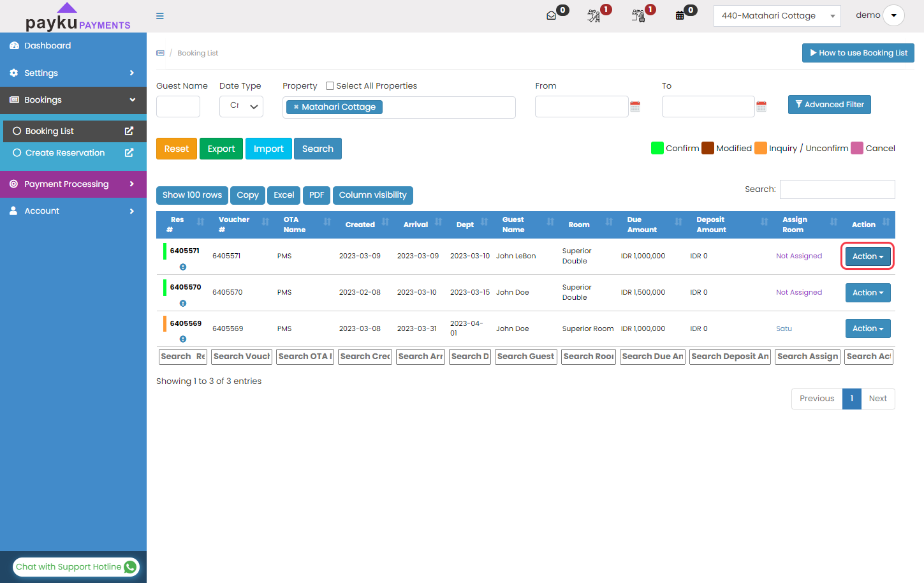
Task: Click info icon under reservation 6405569
Action: (183, 339)
